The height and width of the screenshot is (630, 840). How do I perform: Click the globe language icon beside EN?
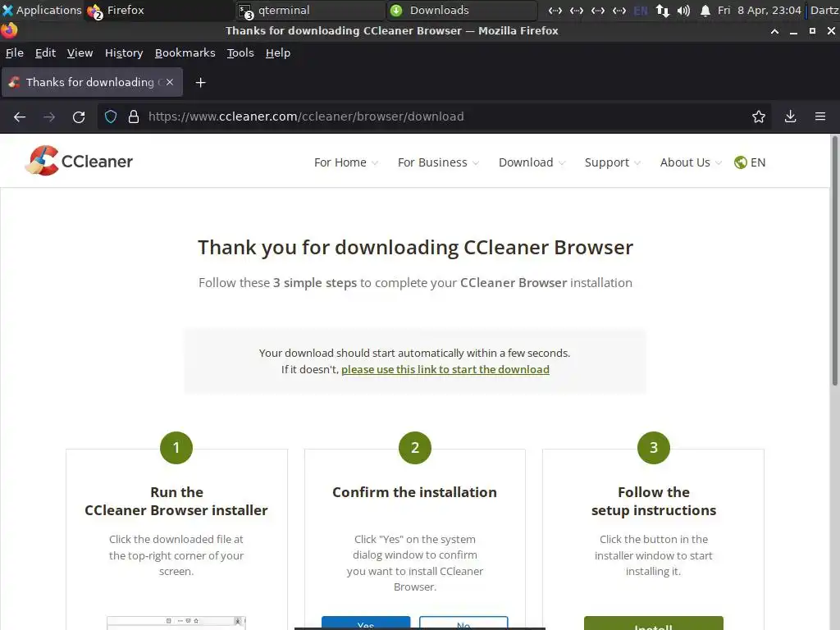pos(741,162)
